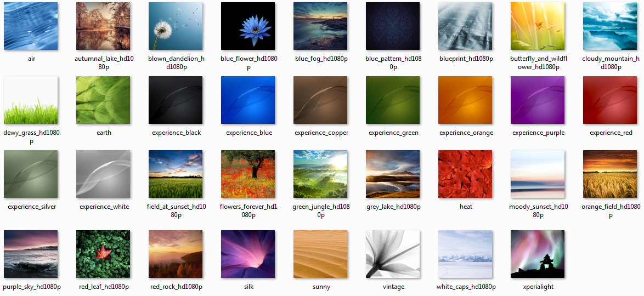Screen dimensions: 644x296
Task: Click the "red_rock_hd1080p" file name label
Action: 177,287
